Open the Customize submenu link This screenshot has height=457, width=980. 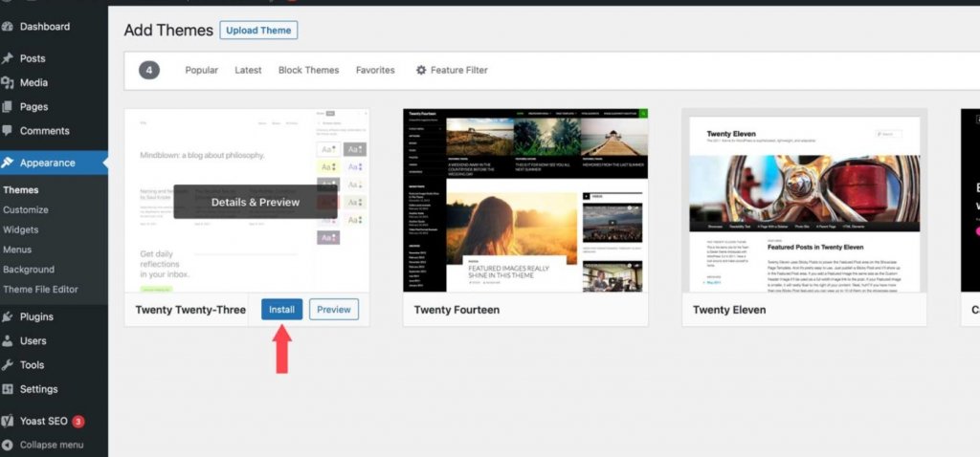point(26,209)
